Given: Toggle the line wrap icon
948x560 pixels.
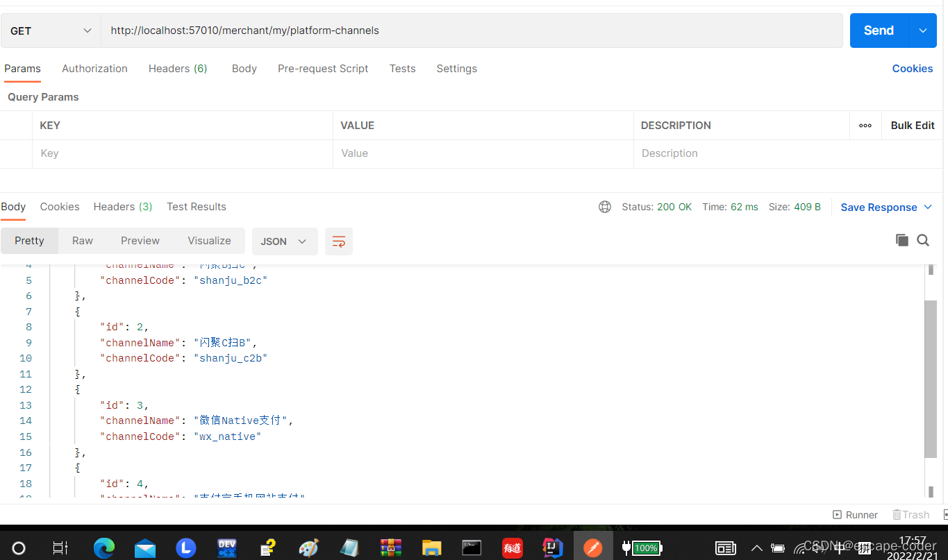Looking at the screenshot, I should point(339,241).
